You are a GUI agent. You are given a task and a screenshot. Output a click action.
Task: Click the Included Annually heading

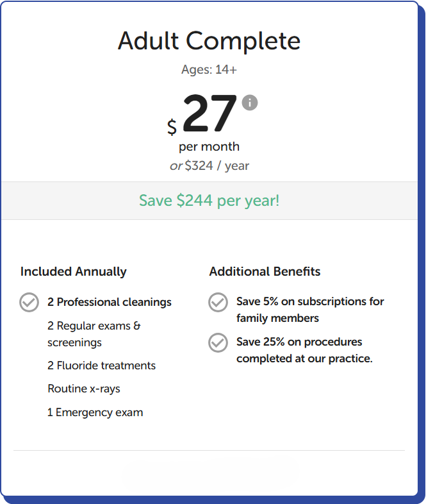click(x=73, y=271)
